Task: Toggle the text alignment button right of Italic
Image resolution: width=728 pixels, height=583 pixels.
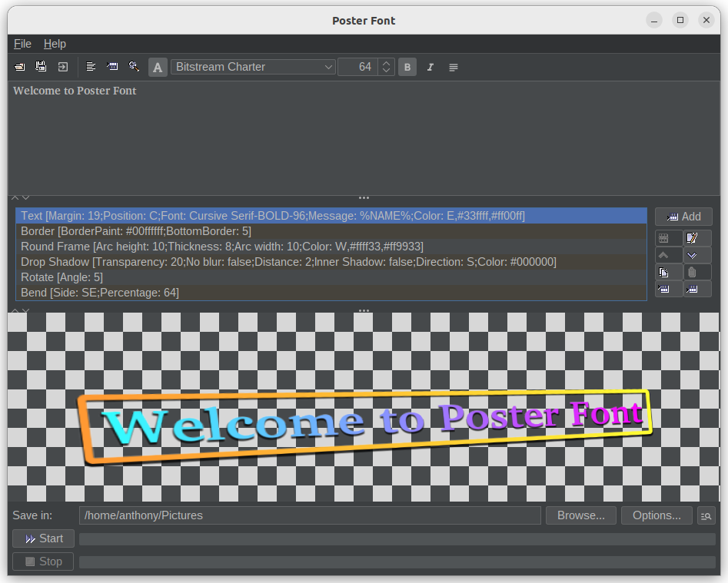Action: [454, 67]
